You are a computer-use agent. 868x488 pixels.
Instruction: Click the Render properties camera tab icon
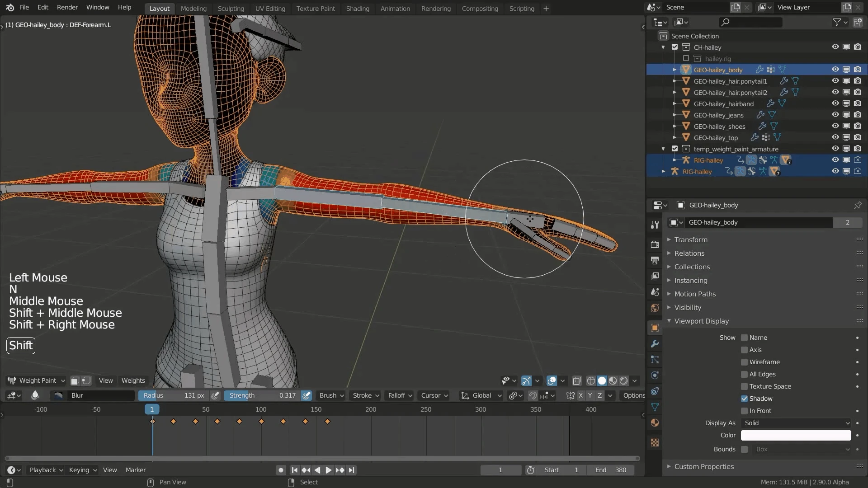655,244
